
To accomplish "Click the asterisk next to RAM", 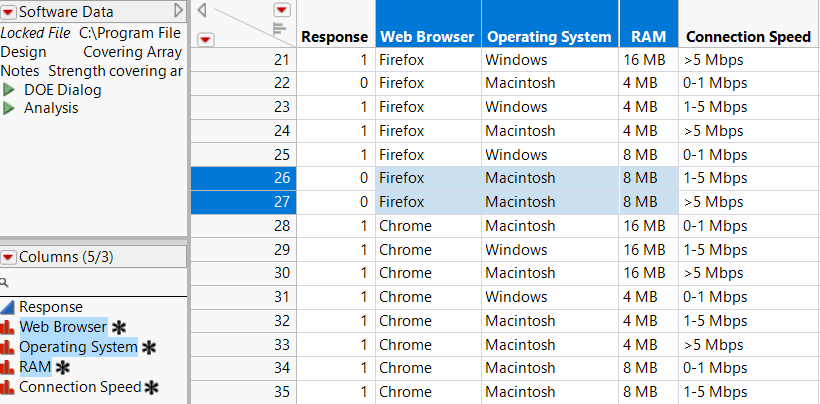I will [62, 367].
